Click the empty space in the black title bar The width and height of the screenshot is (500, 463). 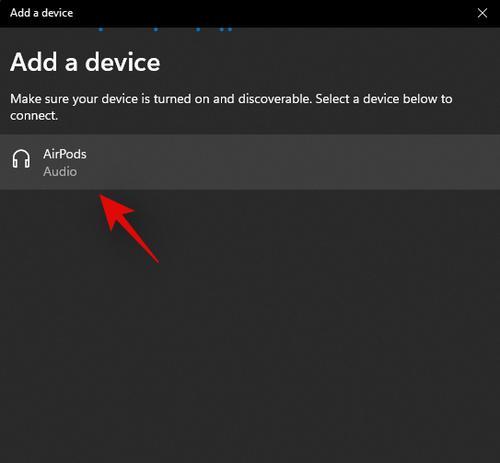coord(273,13)
